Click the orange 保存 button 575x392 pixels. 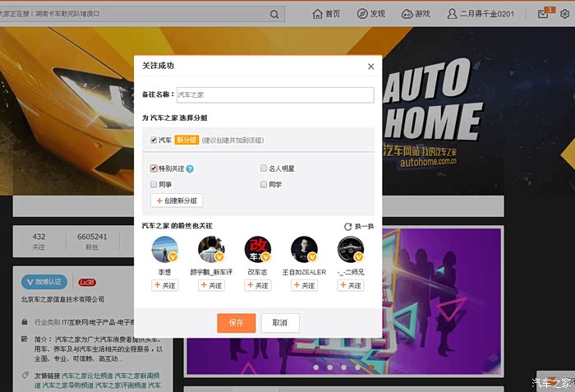[x=237, y=323]
